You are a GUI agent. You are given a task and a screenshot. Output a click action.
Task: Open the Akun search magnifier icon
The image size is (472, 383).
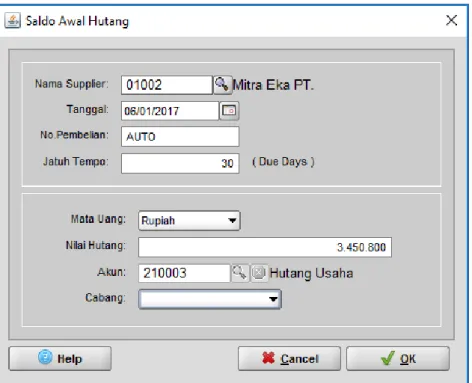pos(240,273)
